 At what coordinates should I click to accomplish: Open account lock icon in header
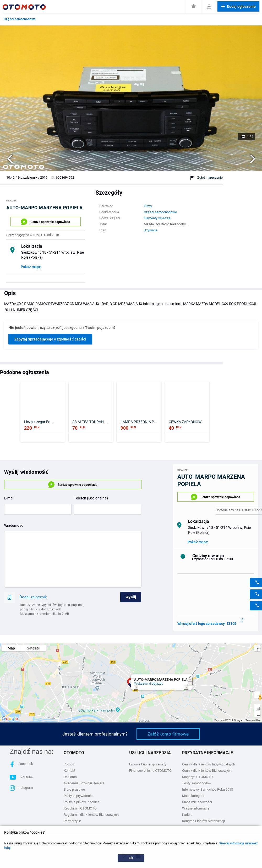click(209, 7)
